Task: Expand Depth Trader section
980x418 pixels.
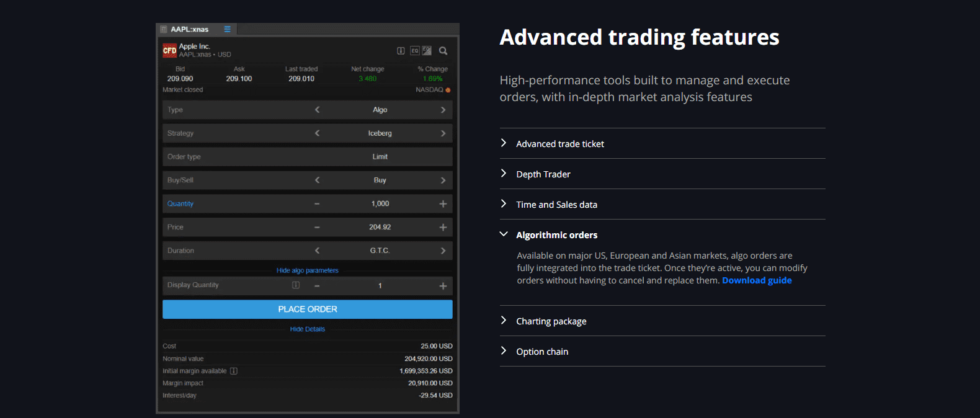Action: click(x=662, y=174)
